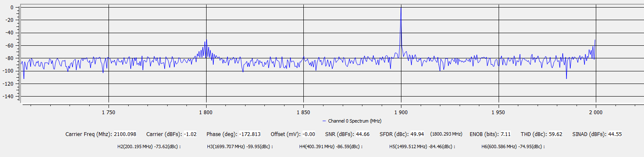Select the H5(1499.512 MHz) -84.46(dBc) harmonic entry
644x157 pixels.
422,147
